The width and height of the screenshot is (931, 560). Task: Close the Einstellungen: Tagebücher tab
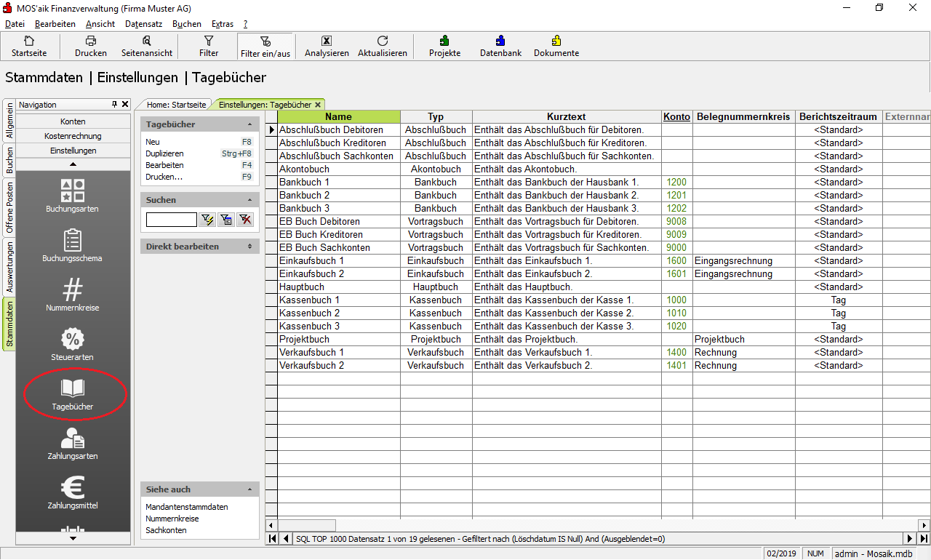pyautogui.click(x=318, y=105)
